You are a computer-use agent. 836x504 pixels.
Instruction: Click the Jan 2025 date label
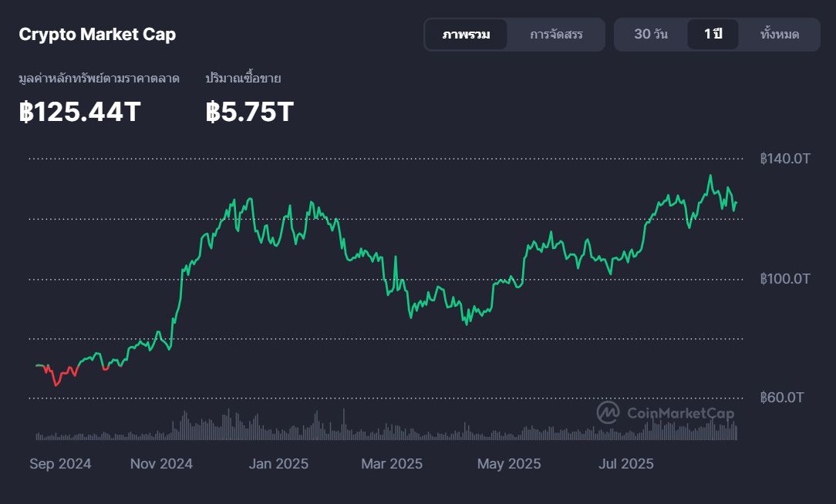[x=278, y=464]
